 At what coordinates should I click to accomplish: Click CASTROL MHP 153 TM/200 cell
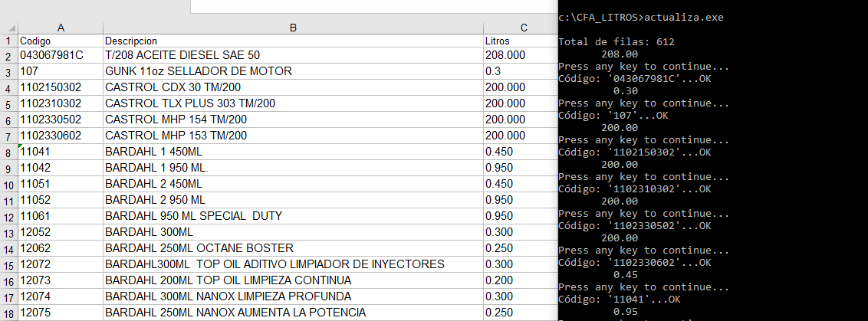pyautogui.click(x=294, y=136)
